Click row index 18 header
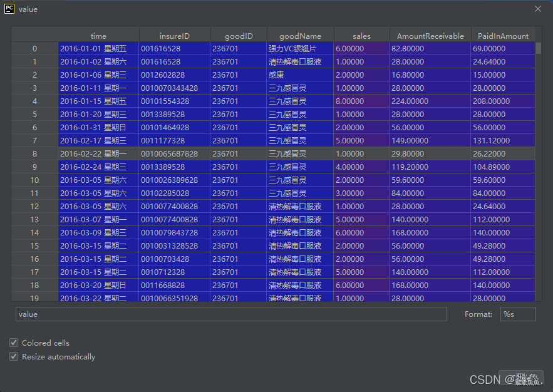The width and height of the screenshot is (553, 392). pos(34,285)
